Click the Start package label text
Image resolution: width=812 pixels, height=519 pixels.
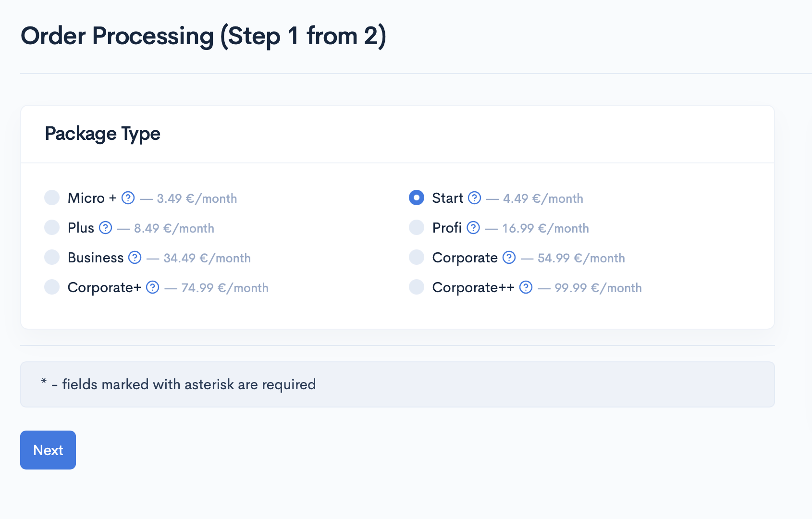pos(448,198)
